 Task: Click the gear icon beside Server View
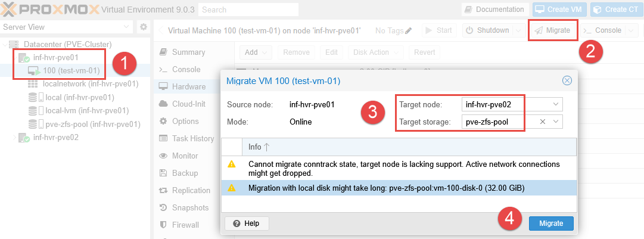point(143,27)
